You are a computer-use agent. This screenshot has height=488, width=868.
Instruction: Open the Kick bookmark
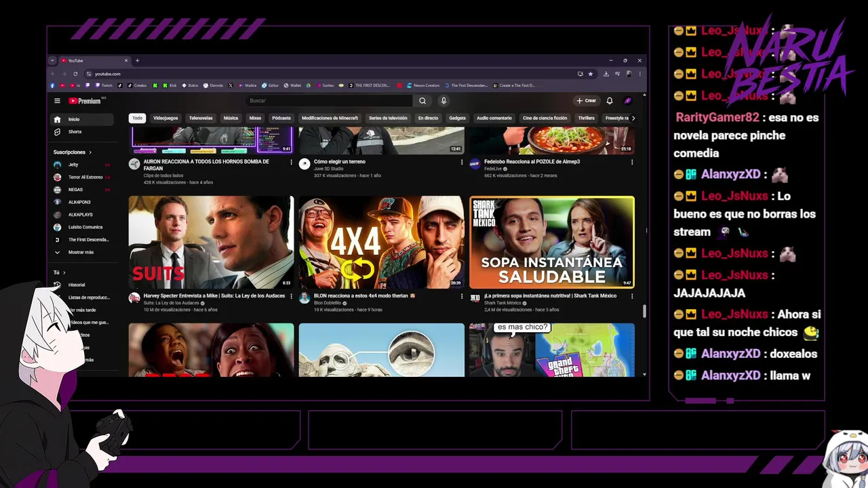[x=170, y=85]
